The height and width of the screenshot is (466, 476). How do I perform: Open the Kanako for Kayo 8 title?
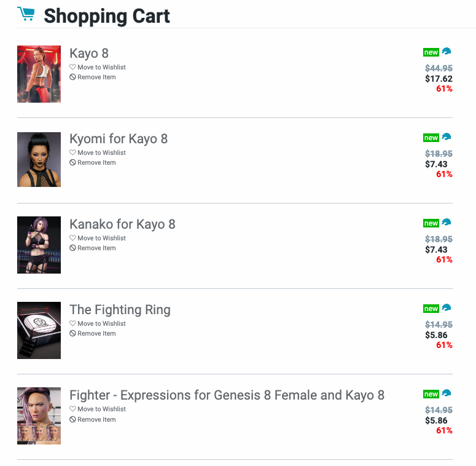pyautogui.click(x=122, y=224)
